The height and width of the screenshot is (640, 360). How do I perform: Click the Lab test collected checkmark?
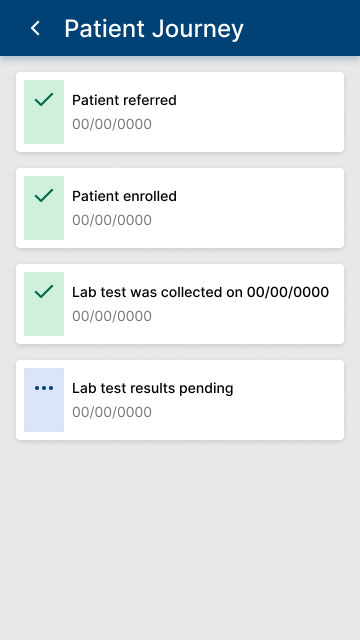(x=44, y=291)
